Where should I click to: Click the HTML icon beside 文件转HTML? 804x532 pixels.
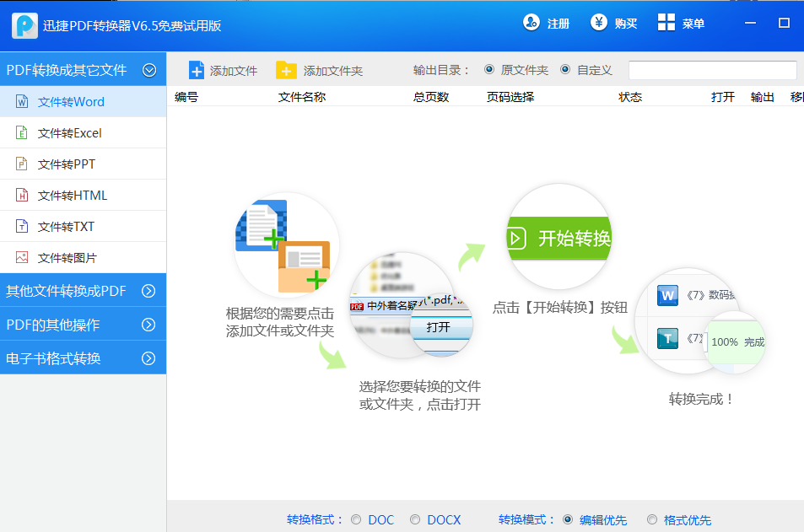click(x=22, y=196)
